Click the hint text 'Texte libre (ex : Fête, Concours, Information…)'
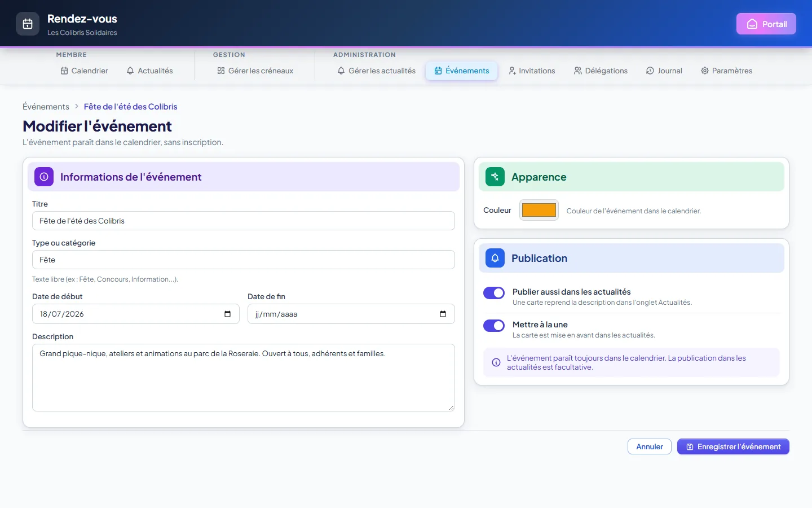 pos(105,279)
